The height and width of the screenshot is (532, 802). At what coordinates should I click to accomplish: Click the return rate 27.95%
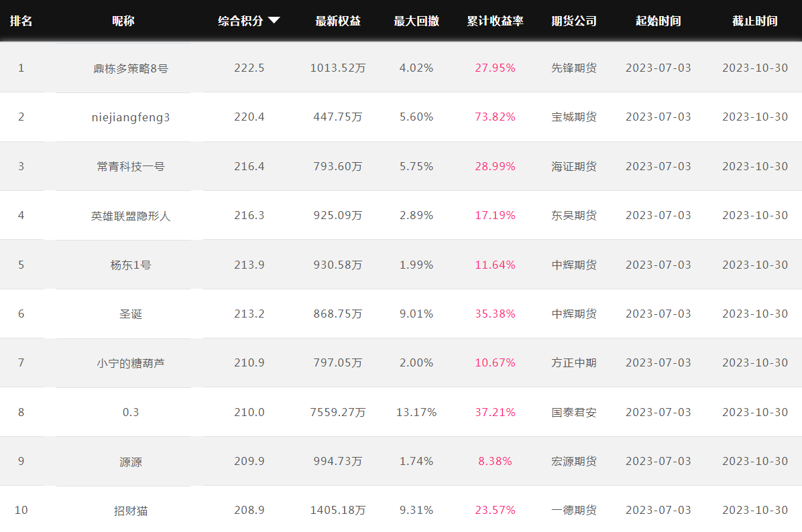[x=495, y=68]
